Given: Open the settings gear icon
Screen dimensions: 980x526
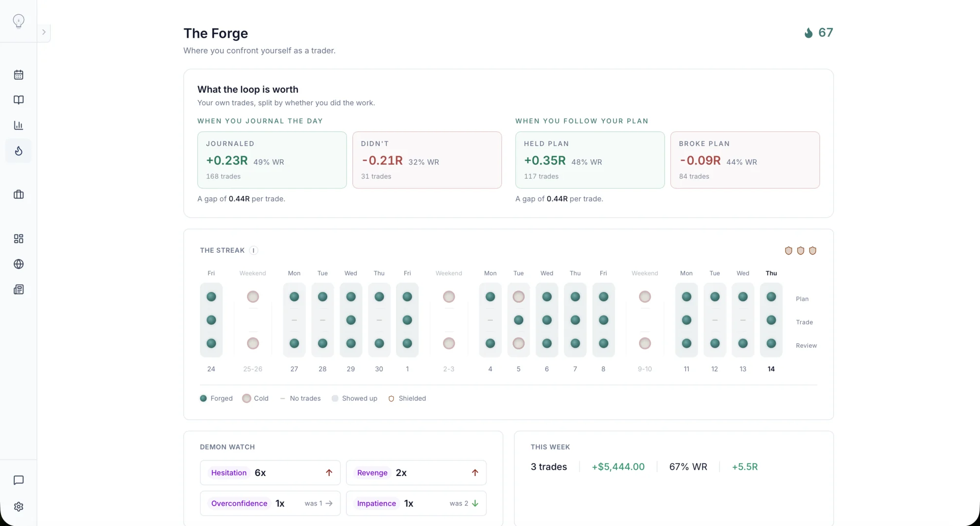Looking at the screenshot, I should [19, 507].
